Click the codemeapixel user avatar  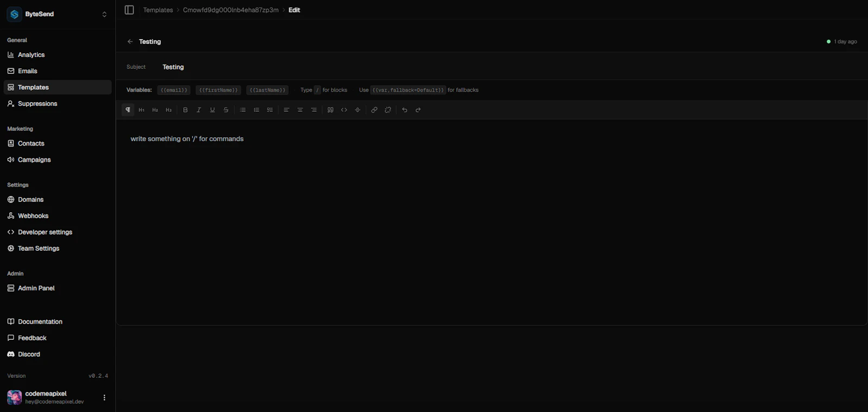pos(14,397)
